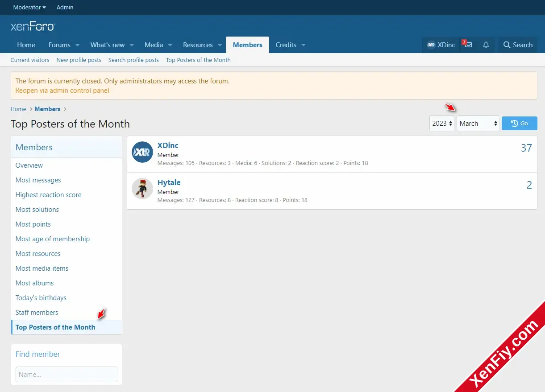Expand the Media dropdown arrow

170,45
